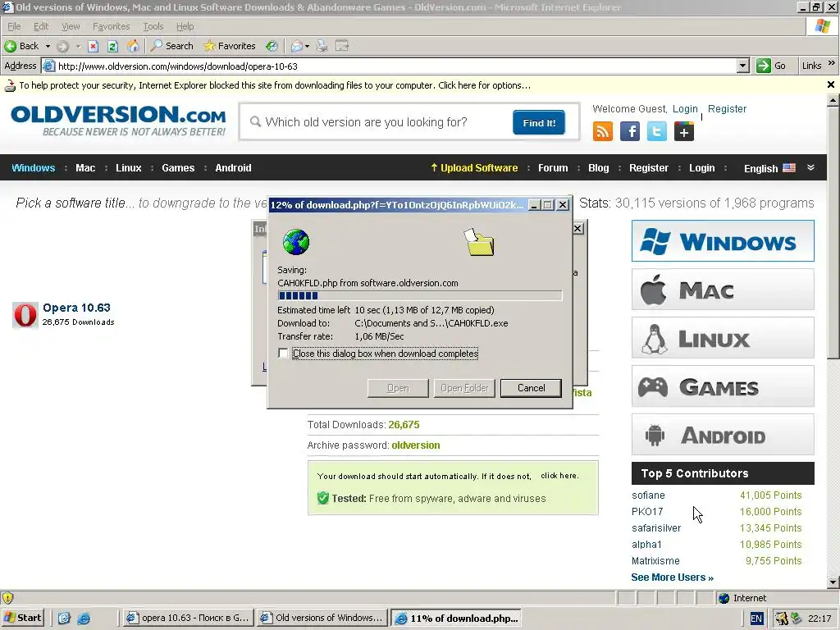Open contributor sofiane profile
Viewport: 840px width, 630px height.
[648, 495]
